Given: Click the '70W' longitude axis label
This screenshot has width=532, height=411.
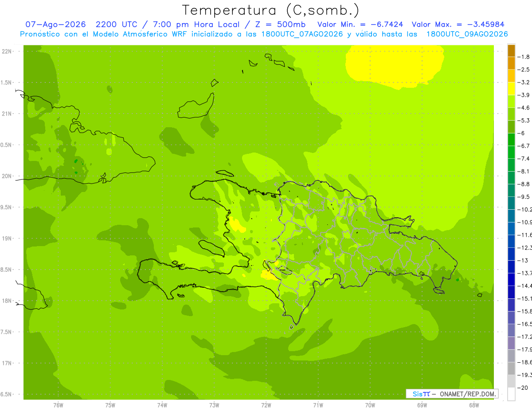Looking at the screenshot, I should point(370,405).
